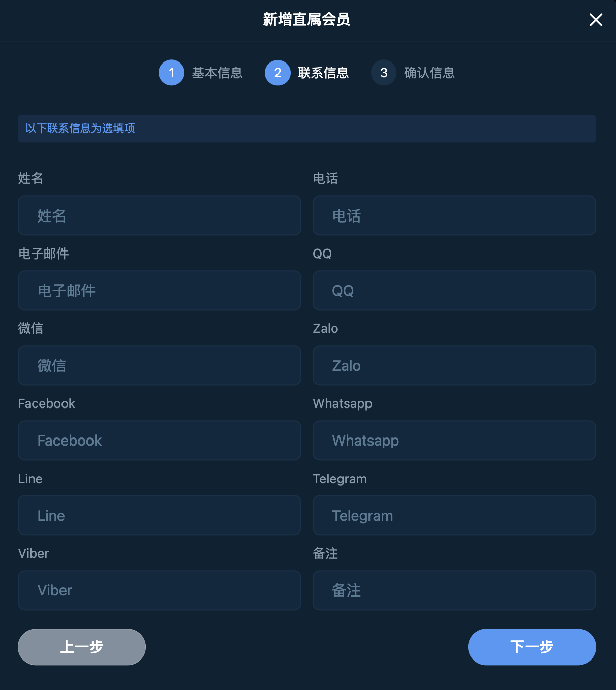Return to previous step with 上一步 button
616x690 pixels.
tap(82, 647)
